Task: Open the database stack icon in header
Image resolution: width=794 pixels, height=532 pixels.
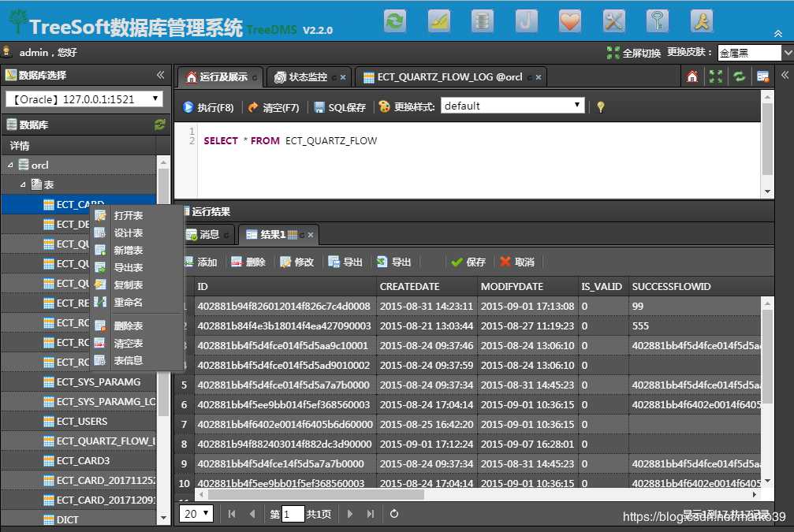Action: tap(482, 21)
